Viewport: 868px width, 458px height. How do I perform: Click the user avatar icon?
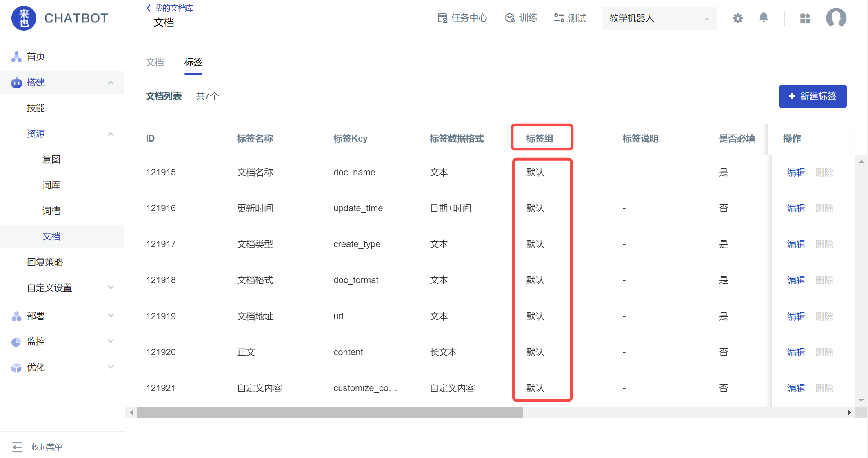click(836, 18)
